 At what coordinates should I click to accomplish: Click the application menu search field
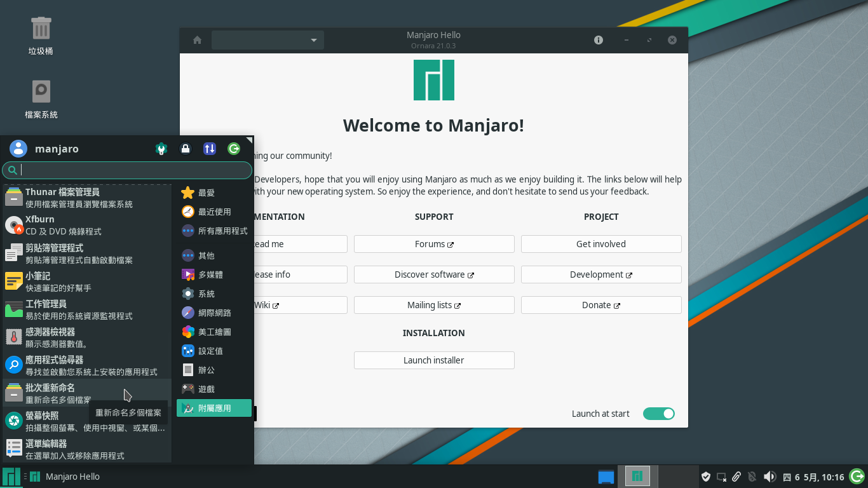tap(127, 170)
